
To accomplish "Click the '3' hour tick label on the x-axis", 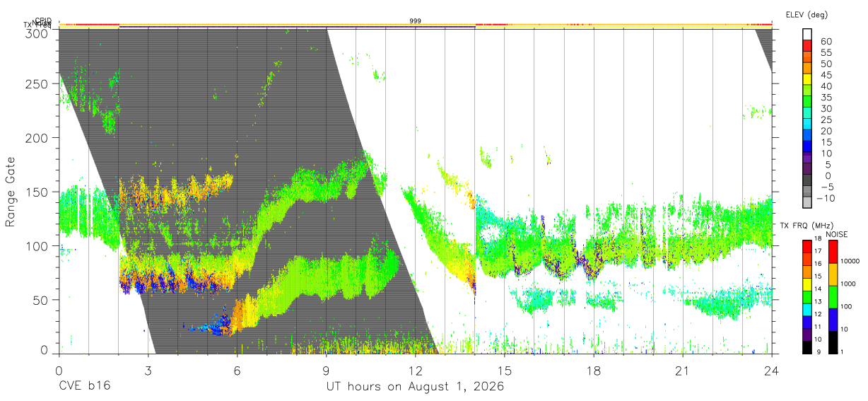I will point(148,371).
